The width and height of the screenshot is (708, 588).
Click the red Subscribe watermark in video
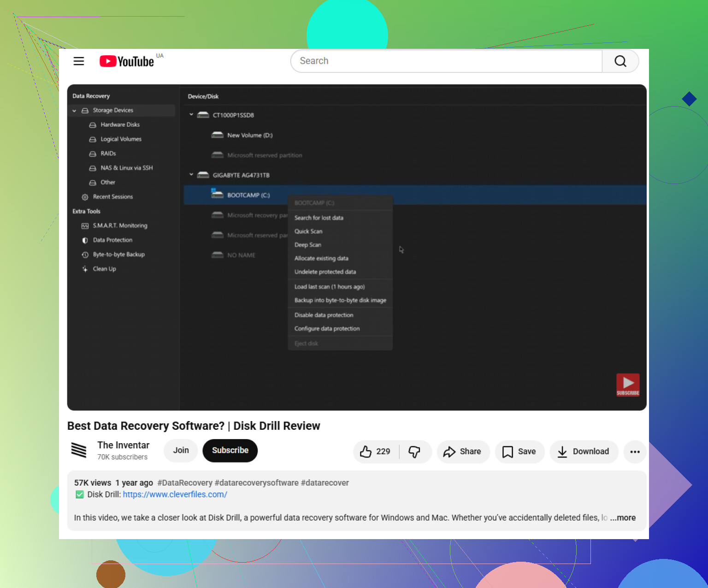628,385
